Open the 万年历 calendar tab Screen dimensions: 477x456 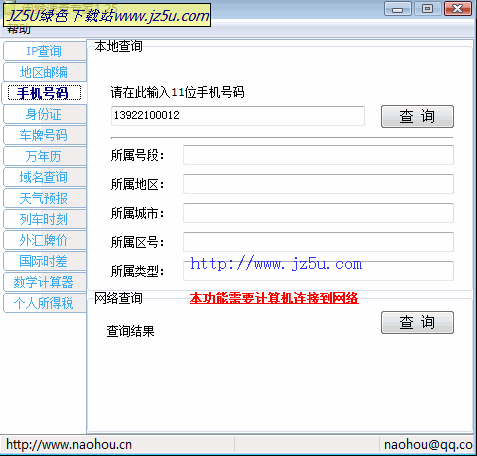44,156
